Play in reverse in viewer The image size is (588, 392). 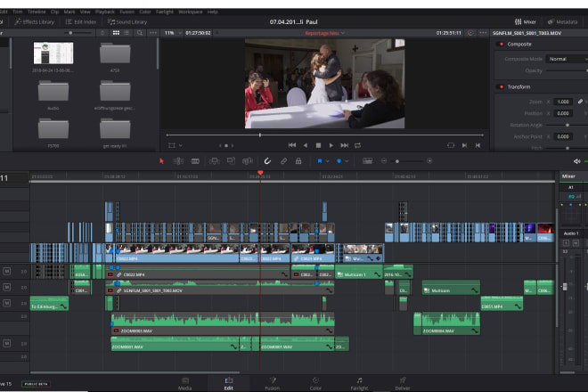(306, 145)
